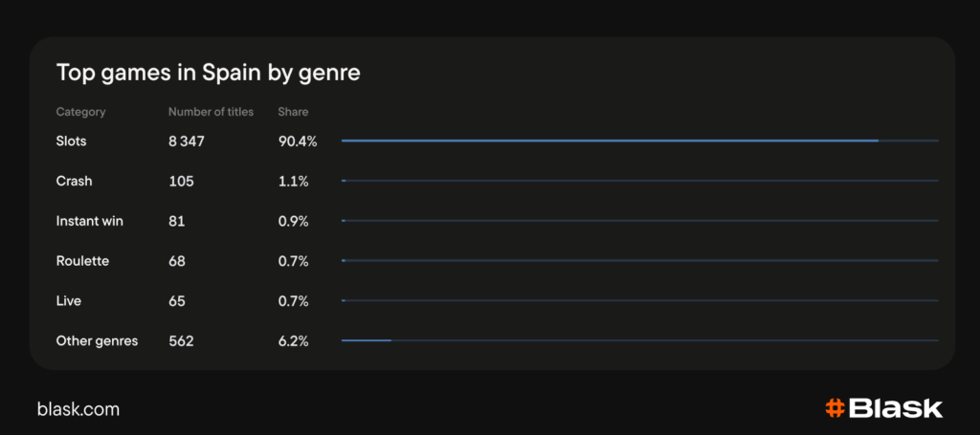The image size is (980, 435).
Task: Select the Number of titles column header
Action: pyautogui.click(x=211, y=112)
